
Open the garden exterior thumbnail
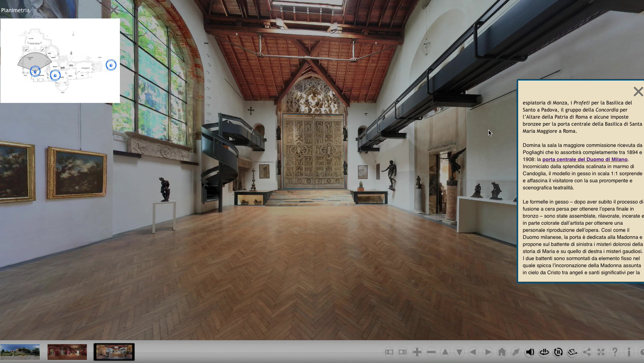tap(20, 352)
